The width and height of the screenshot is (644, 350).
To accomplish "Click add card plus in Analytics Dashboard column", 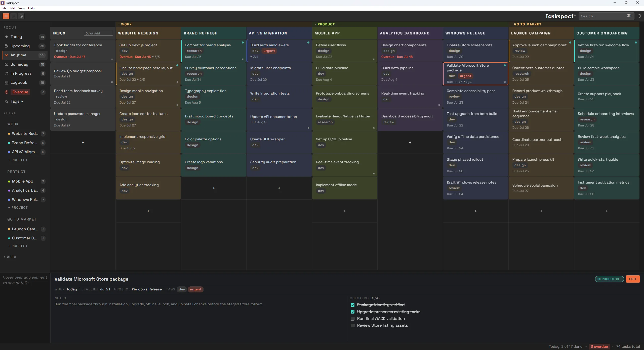I will tap(410, 143).
